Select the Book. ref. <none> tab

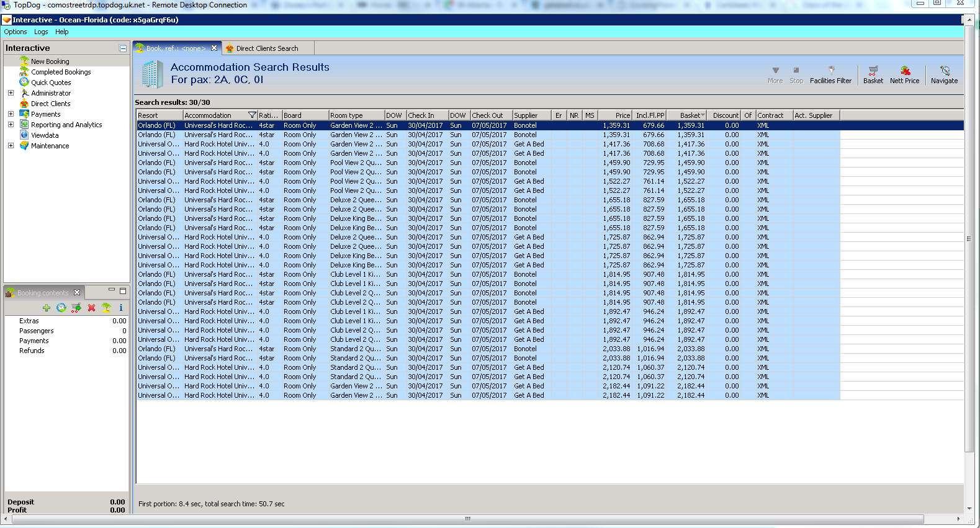[x=176, y=48]
